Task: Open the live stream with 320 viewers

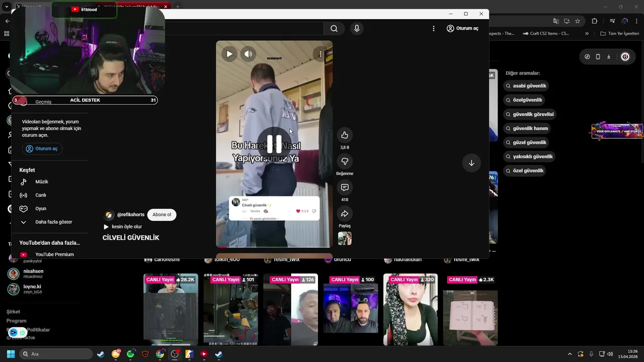Action: click(411, 309)
